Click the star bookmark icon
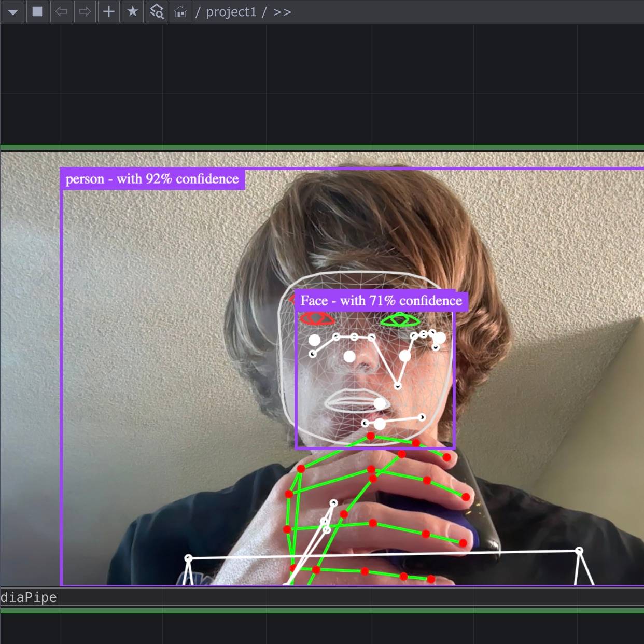 (133, 11)
